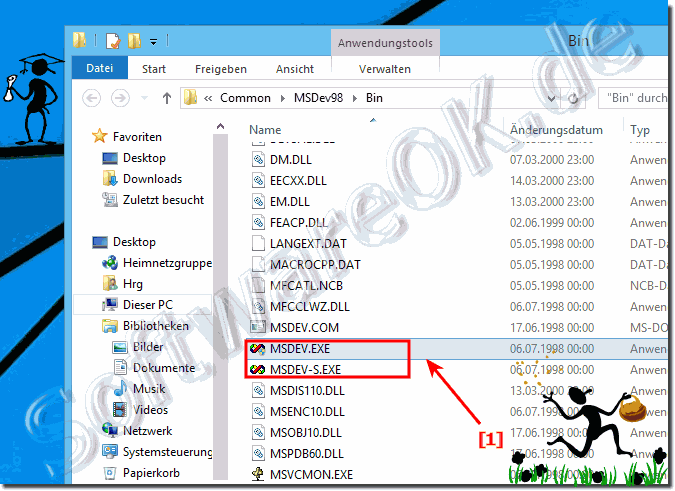This screenshot has width=675, height=491.
Task: Select the EECXX.DLL file icon
Action: (x=258, y=180)
